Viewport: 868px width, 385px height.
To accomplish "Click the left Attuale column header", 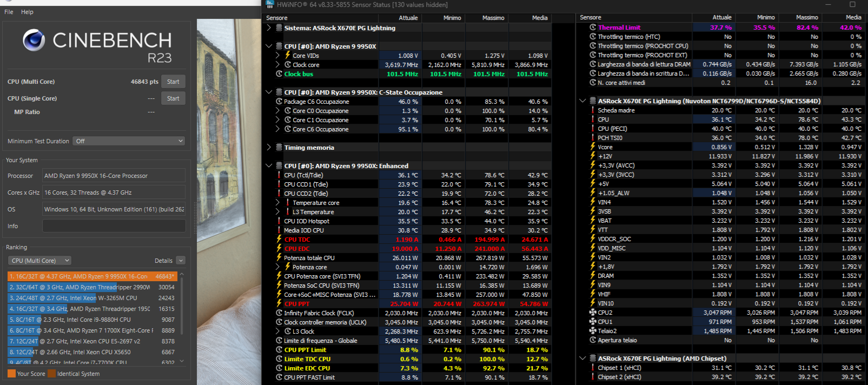I will [401, 18].
